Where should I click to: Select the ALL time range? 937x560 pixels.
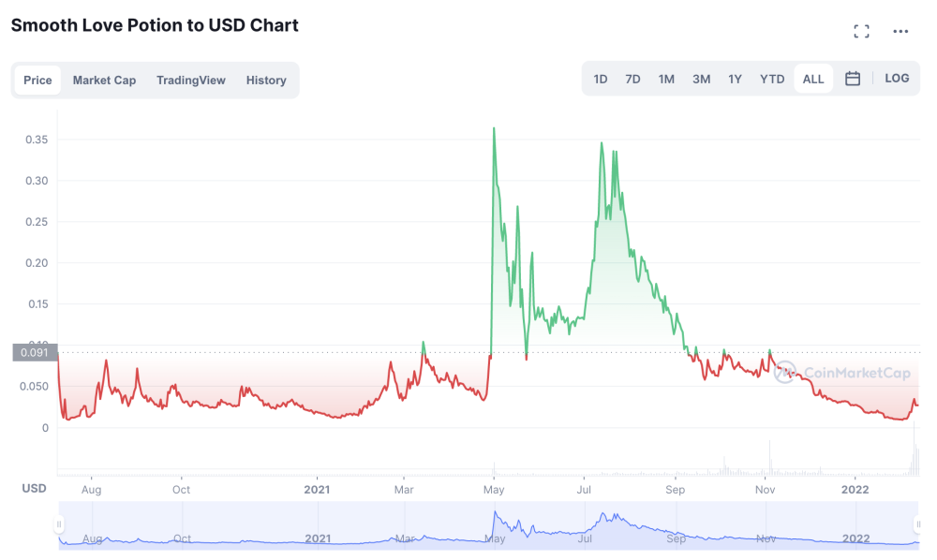[x=813, y=80]
